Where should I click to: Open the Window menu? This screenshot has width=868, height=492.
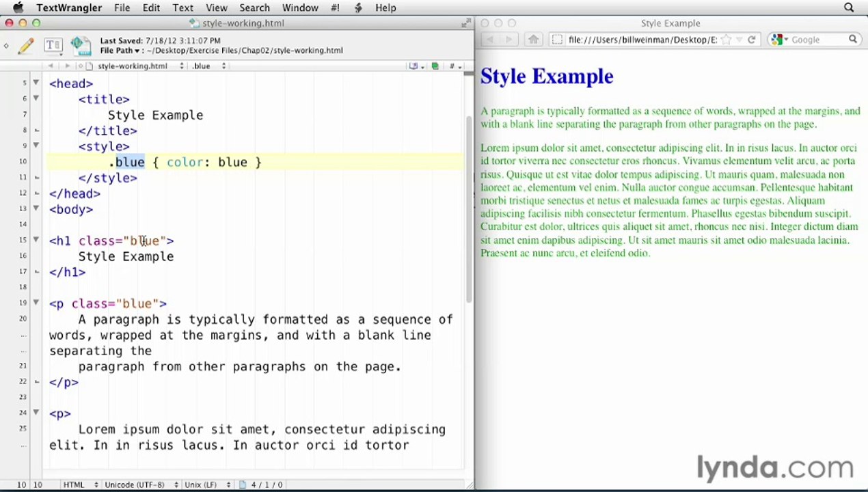(300, 8)
